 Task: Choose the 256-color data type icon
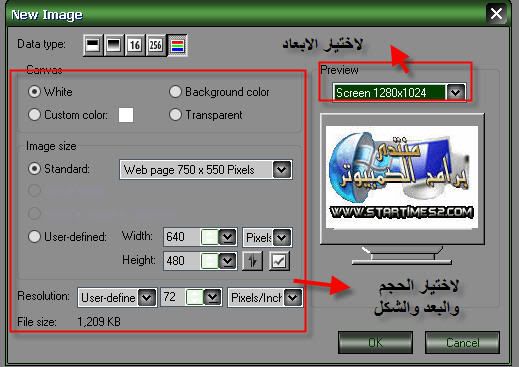(156, 45)
